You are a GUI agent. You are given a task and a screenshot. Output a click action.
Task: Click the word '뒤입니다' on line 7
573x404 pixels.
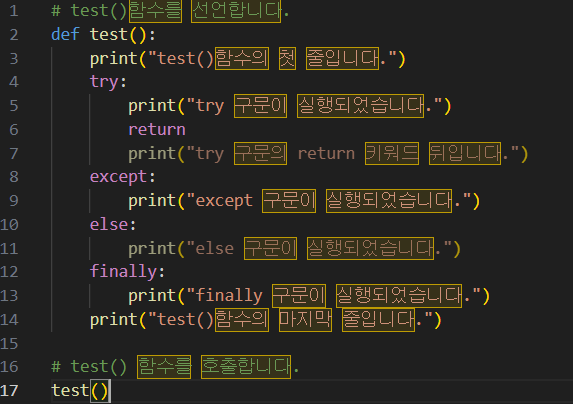click(465, 153)
